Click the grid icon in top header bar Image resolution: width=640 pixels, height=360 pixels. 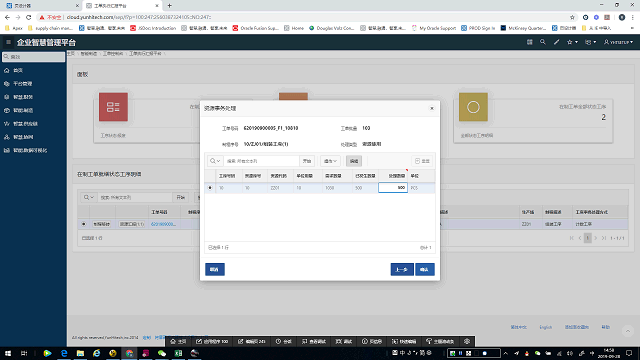529,42
